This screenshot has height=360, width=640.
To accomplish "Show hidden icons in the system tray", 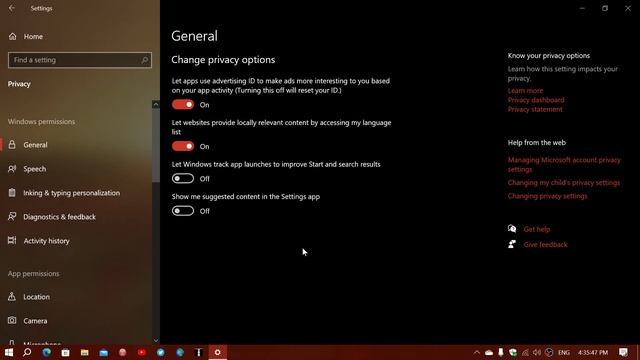I will click(x=477, y=352).
